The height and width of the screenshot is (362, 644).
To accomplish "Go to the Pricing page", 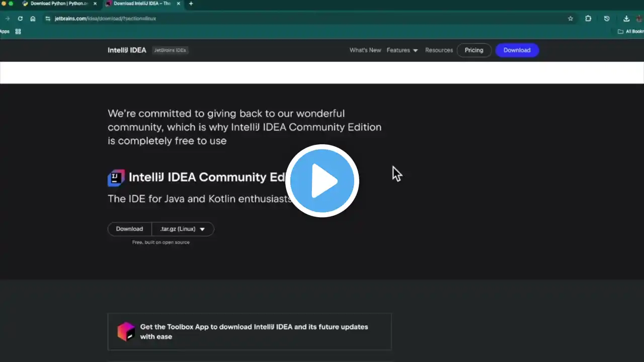I will click(474, 50).
